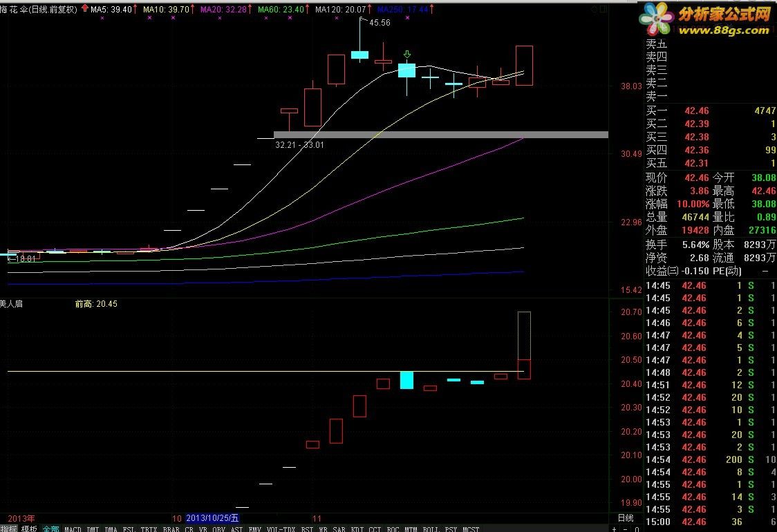Show the OBV indicator
This screenshot has height=532, width=777.
(218, 529)
